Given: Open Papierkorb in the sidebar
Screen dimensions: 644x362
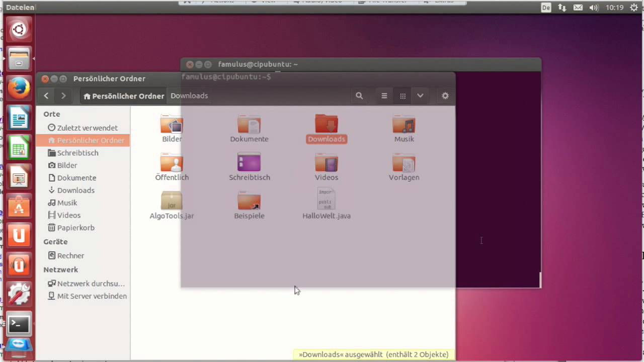Looking at the screenshot, I should coord(83,228).
